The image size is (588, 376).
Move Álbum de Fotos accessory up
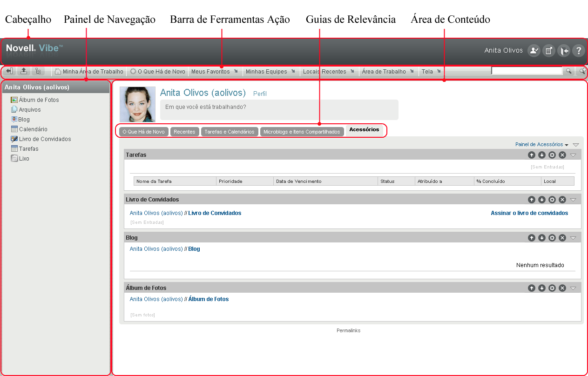[532, 288]
